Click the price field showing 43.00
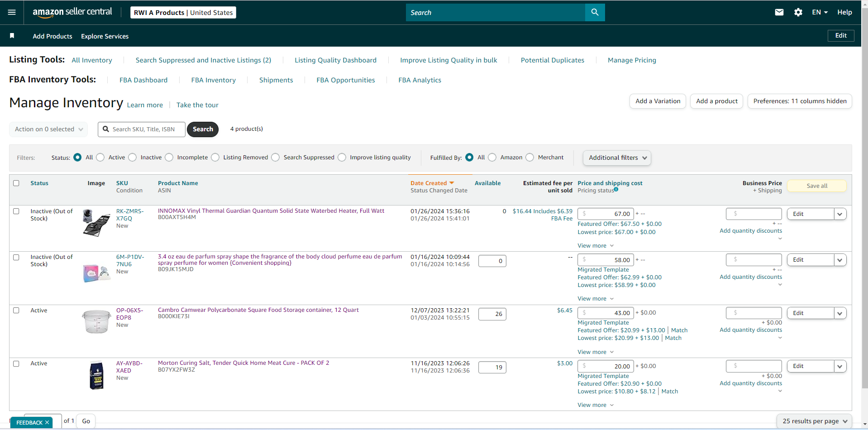Screen dimensions: 868x430 (606, 313)
